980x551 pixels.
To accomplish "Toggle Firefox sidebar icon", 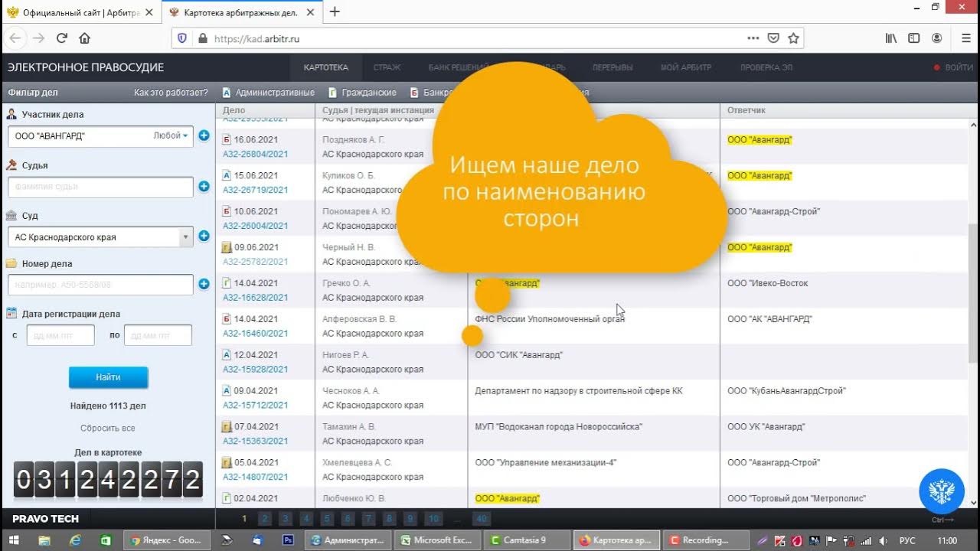I will (913, 38).
